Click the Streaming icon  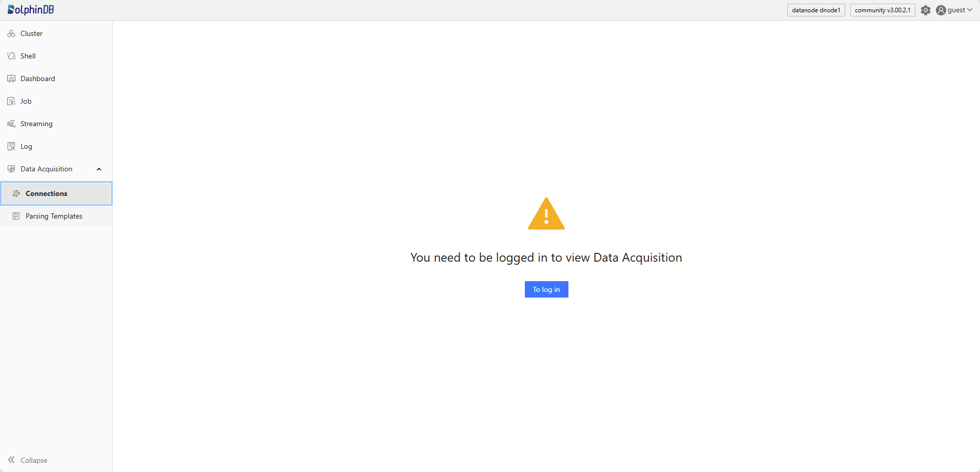point(11,124)
